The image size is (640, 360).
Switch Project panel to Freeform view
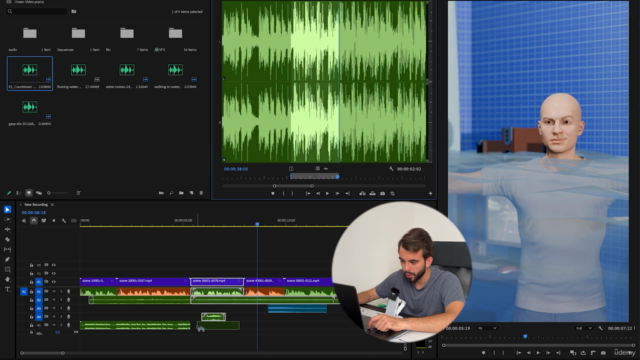point(39,193)
